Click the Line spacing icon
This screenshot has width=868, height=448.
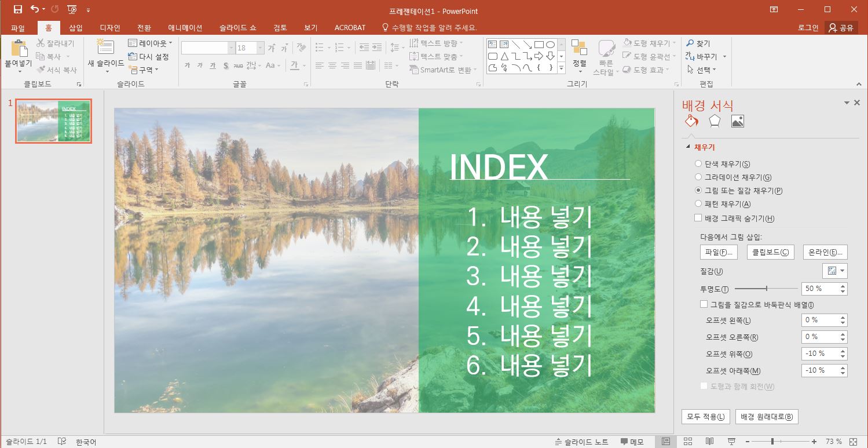[x=394, y=48]
